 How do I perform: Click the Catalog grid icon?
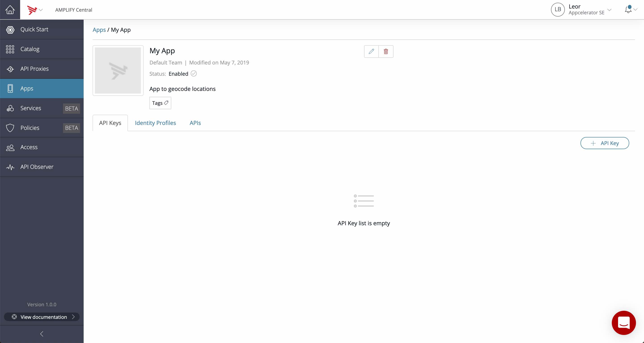tap(10, 49)
